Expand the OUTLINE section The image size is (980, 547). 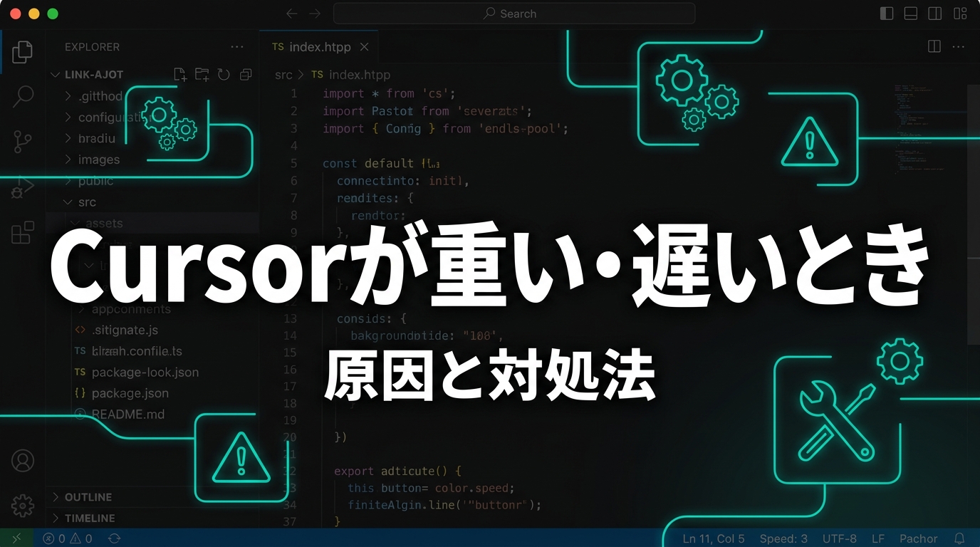88,497
